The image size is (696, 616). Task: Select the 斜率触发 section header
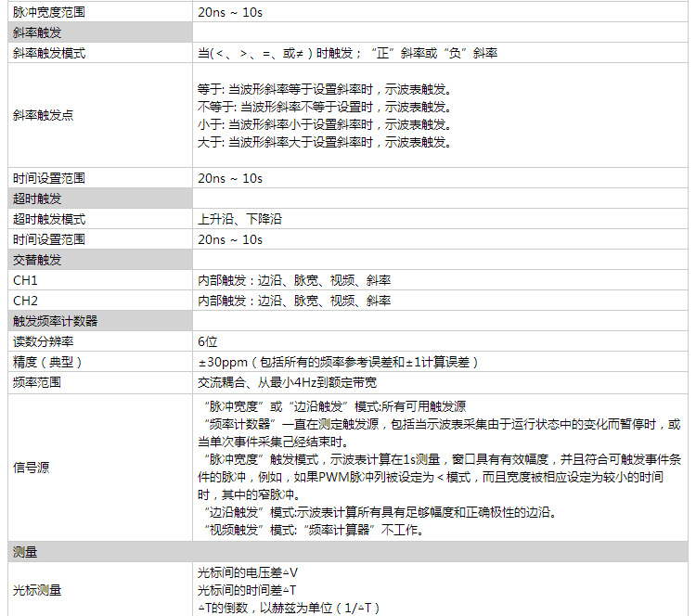(x=37, y=32)
